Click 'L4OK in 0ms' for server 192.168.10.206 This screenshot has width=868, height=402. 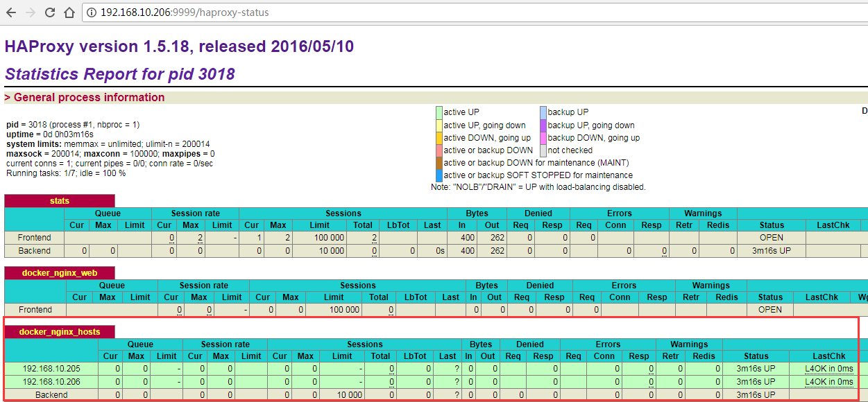click(x=828, y=382)
